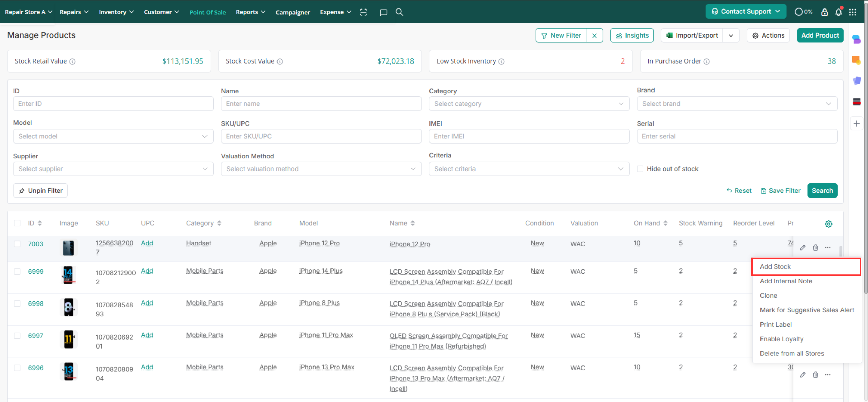The image size is (868, 402).
Task: Edit product 6996 with pencil icon
Action: [803, 375]
